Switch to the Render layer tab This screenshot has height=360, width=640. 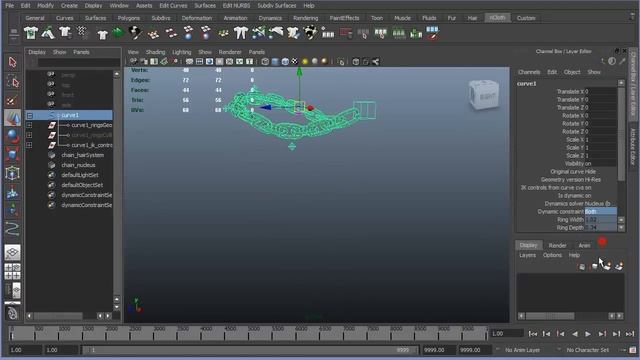(557, 245)
